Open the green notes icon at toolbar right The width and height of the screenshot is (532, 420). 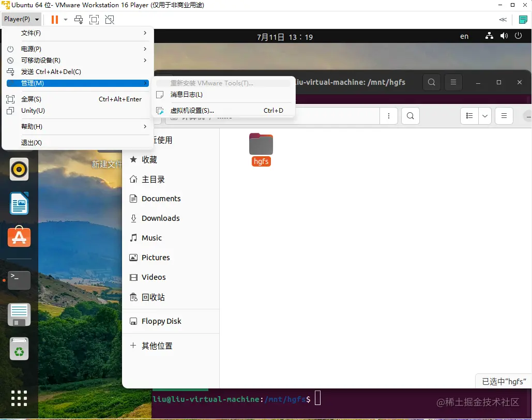[523, 20]
